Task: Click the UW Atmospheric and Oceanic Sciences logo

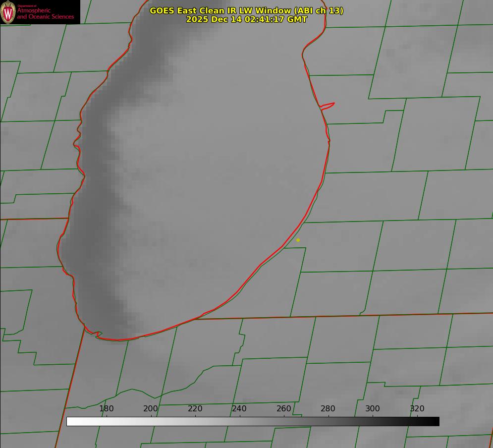Action: [40, 12]
